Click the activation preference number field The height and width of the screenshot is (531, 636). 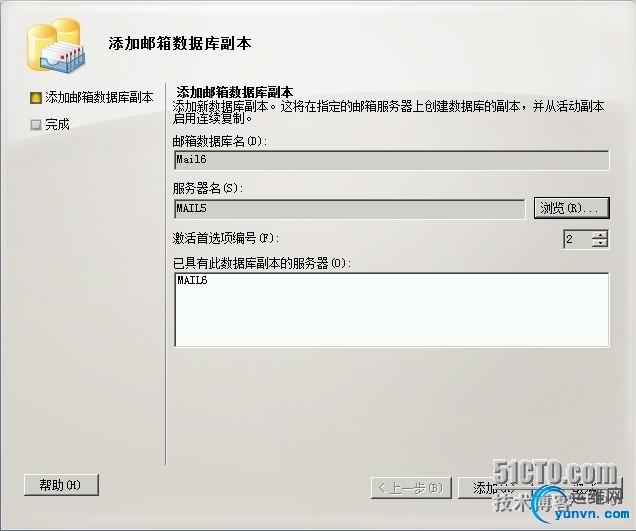578,239
